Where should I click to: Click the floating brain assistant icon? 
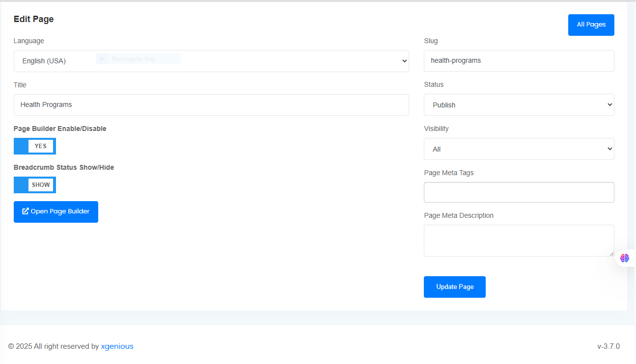coord(624,258)
